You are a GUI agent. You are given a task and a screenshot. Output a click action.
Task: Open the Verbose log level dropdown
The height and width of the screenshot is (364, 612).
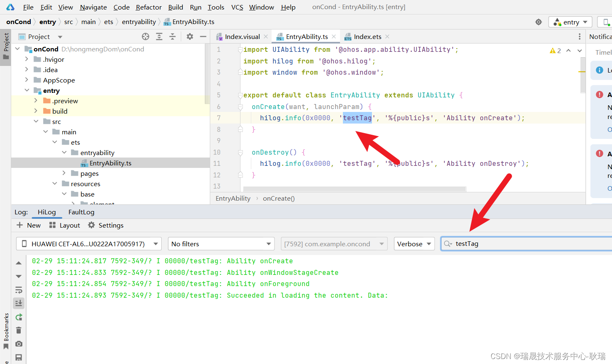[414, 244]
